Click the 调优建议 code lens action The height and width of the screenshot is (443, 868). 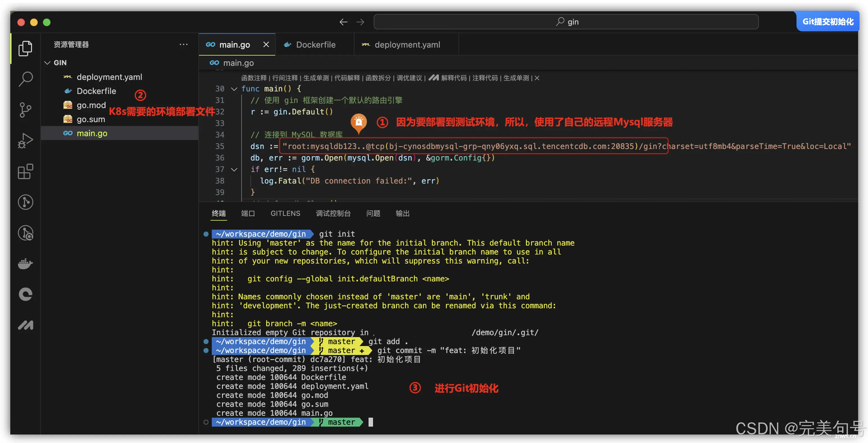(409, 78)
